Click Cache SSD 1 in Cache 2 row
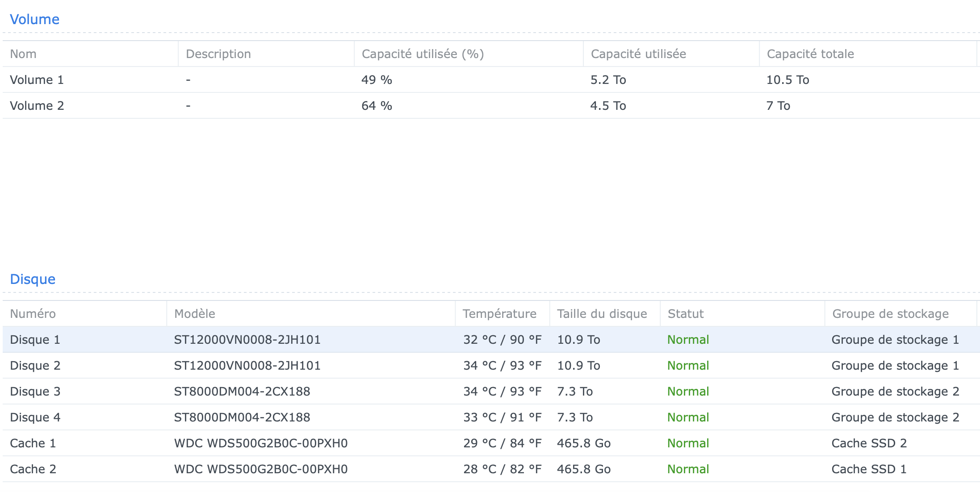Image resolution: width=980 pixels, height=492 pixels. tap(868, 469)
